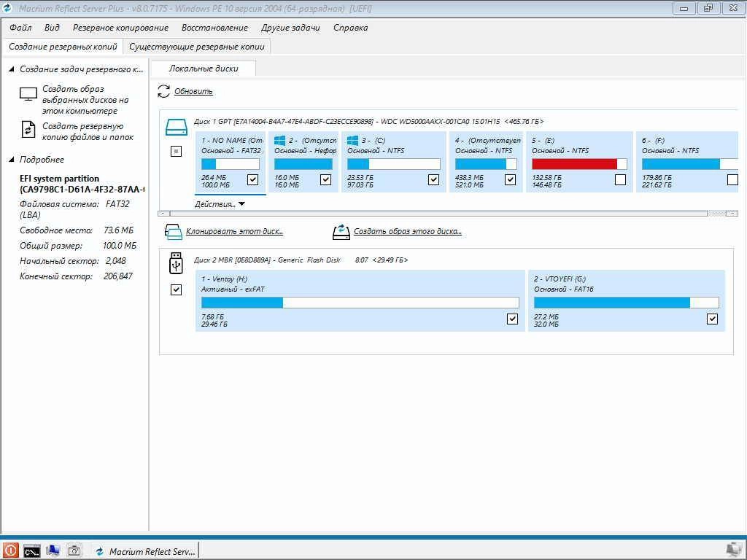Viewport: 747px width, 560px height.
Task: Click the disk image icon beside Создать образ этого диска
Action: tap(341, 231)
